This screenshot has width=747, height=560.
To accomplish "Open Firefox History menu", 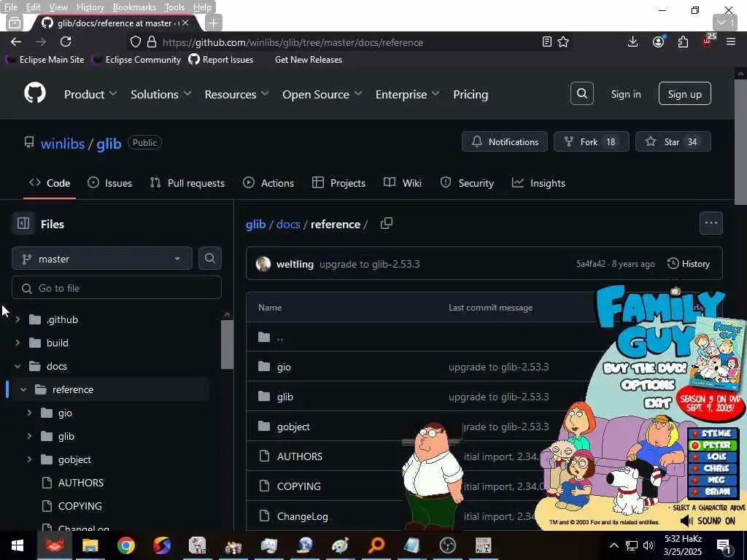I will point(90,7).
